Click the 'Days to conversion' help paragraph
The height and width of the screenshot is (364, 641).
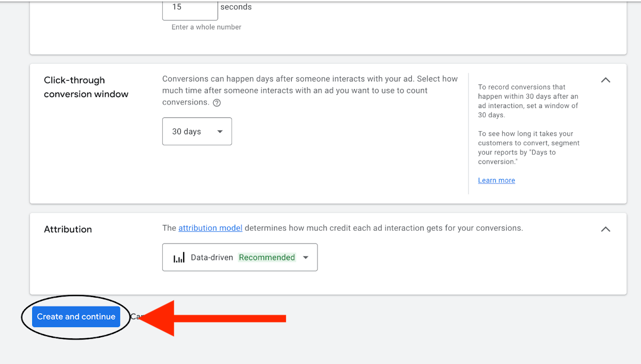(529, 148)
